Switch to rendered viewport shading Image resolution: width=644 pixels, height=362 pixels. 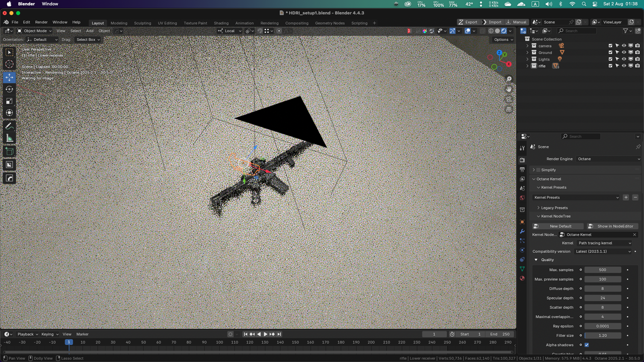504,31
